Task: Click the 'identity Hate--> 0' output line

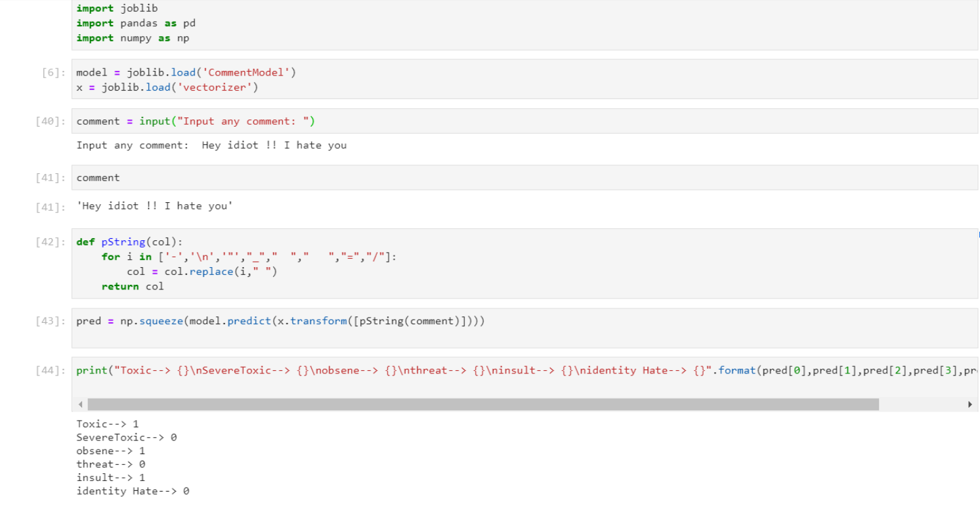Action: (133, 491)
